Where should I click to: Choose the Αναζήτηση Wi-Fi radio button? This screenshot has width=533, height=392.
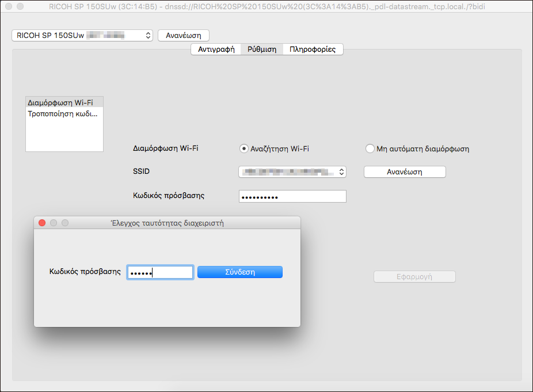coord(243,149)
